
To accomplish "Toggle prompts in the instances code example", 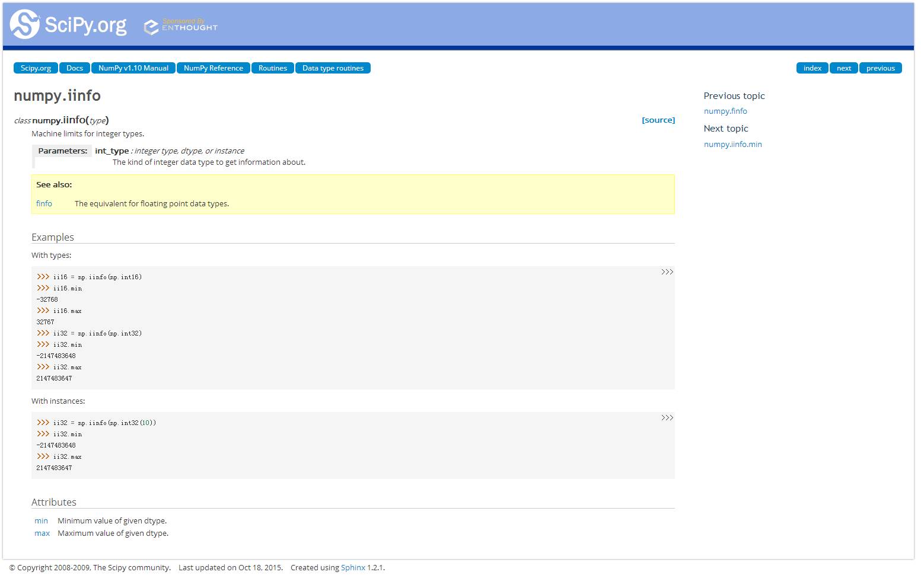I will pyautogui.click(x=667, y=418).
